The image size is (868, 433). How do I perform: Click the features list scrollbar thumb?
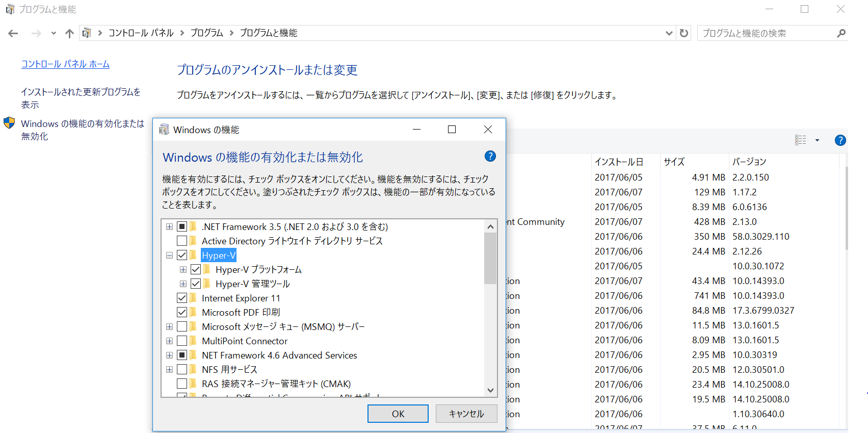coord(490,258)
